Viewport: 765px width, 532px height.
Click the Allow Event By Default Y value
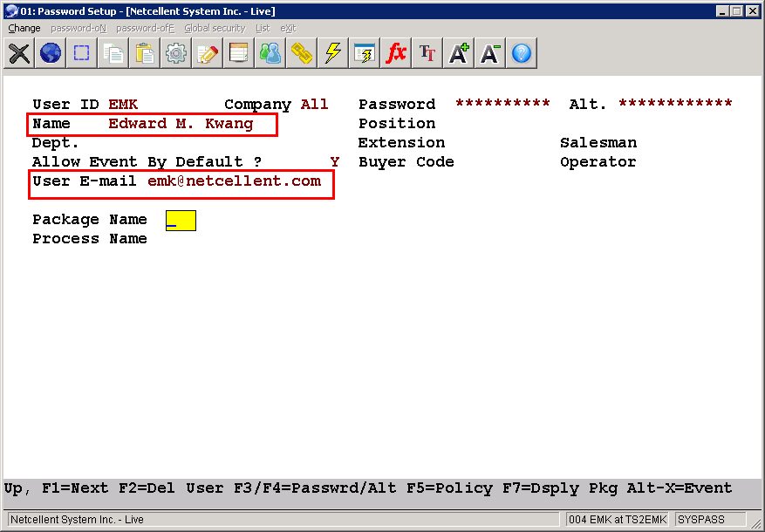(x=335, y=162)
